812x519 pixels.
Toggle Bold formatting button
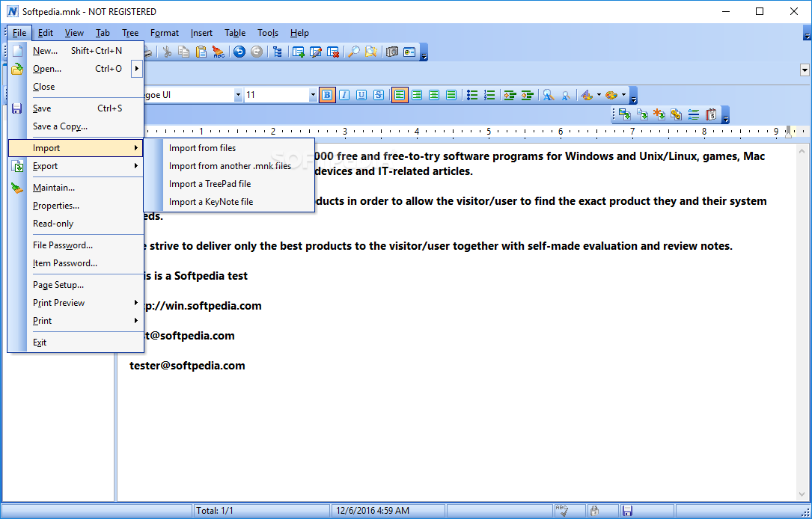pos(327,95)
